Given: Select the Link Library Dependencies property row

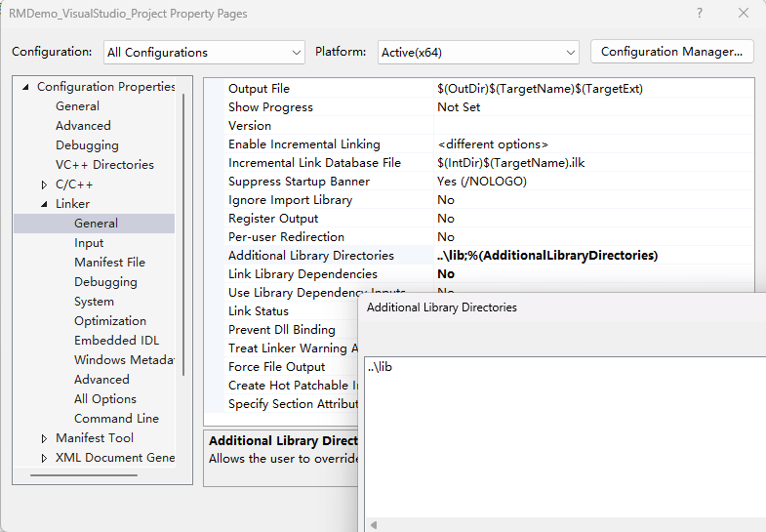Looking at the screenshot, I should (302, 274).
